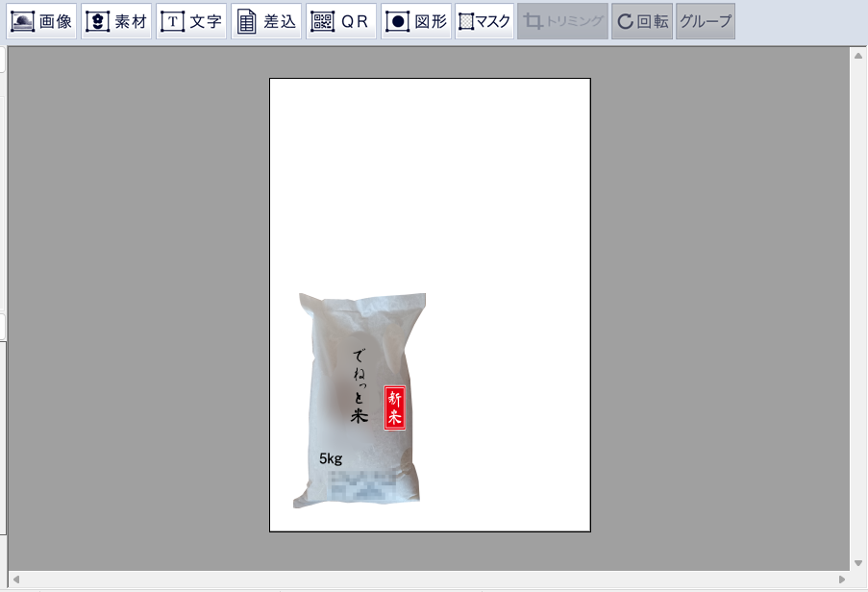Click the vertical scrollbar up arrow

[x=857, y=56]
